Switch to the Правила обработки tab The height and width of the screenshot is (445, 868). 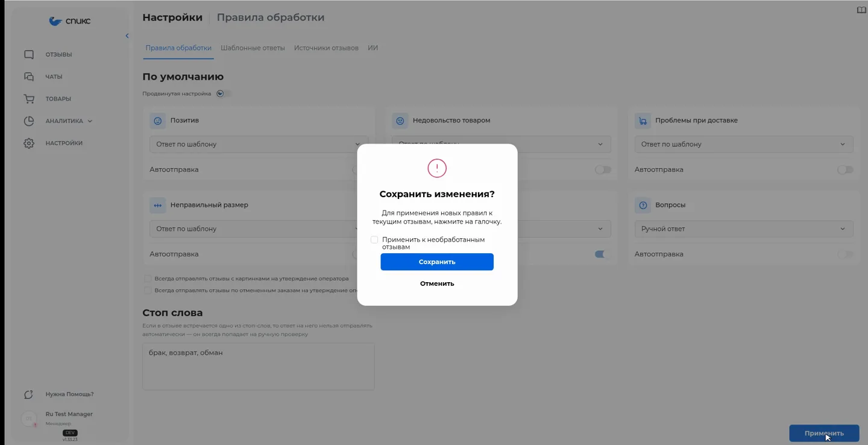(178, 48)
